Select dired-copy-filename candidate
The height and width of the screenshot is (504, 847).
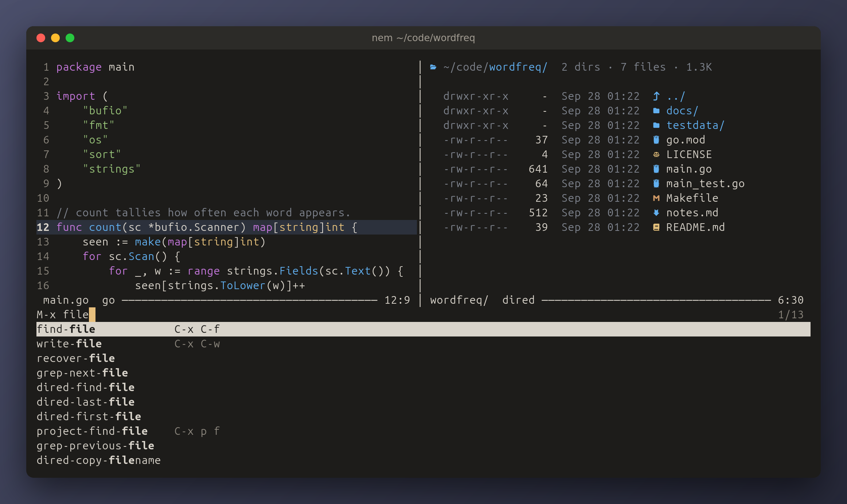coord(99,460)
